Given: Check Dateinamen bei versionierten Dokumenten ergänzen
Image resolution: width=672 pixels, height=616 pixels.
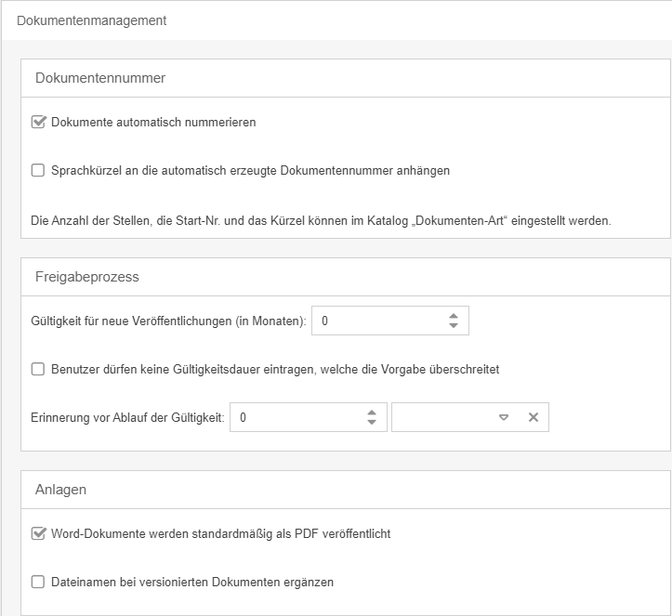Looking at the screenshot, I should [38, 582].
